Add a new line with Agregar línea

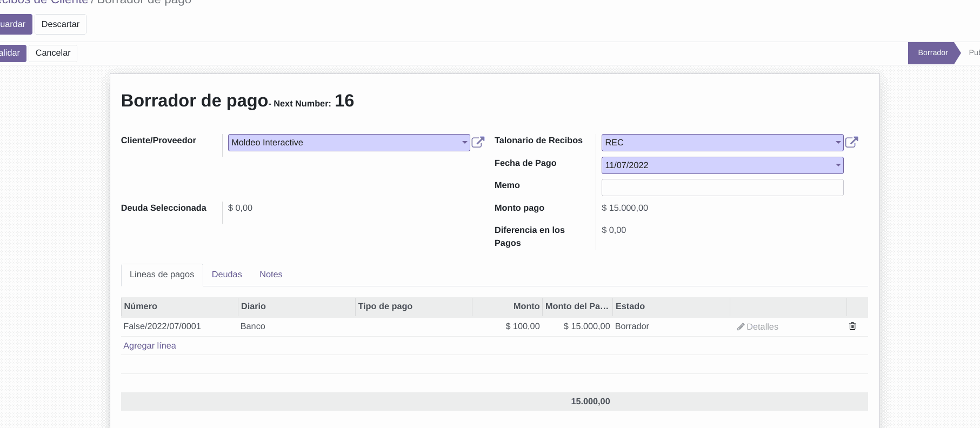click(150, 346)
